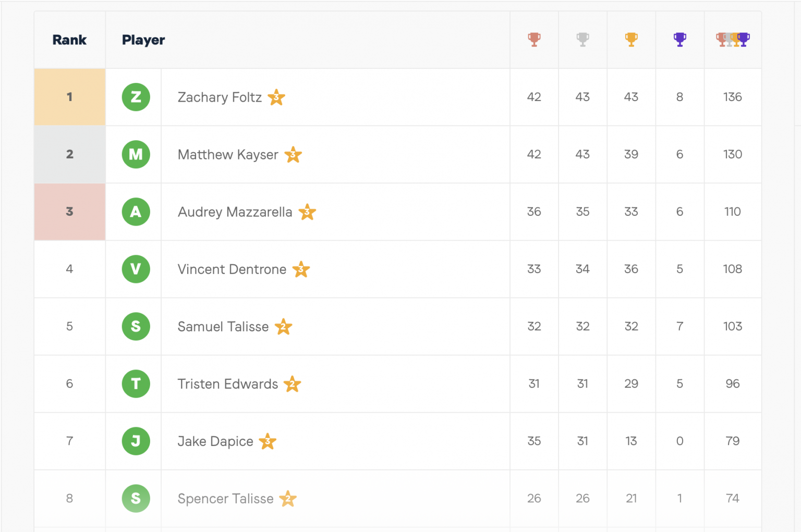
Task: Click the Player column header
Action: (x=143, y=40)
